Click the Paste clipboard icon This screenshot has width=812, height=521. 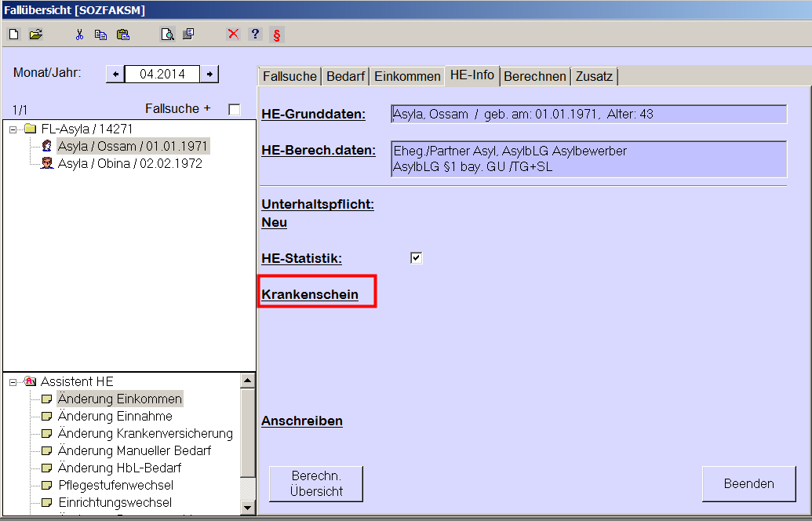[x=122, y=35]
